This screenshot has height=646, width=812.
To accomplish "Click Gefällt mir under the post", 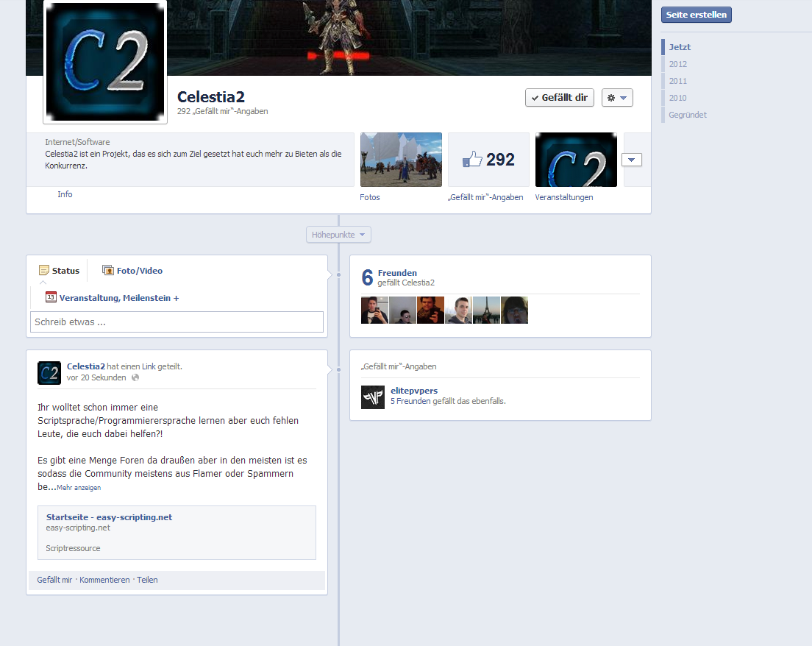I will (x=54, y=581).
